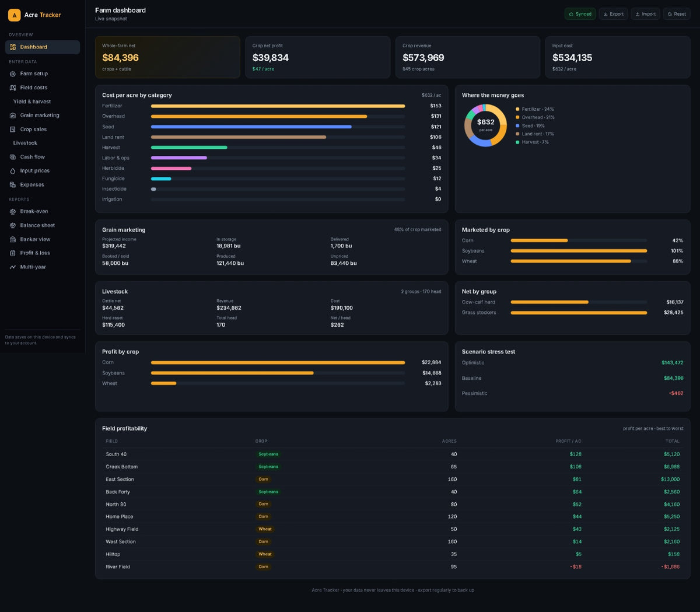Click the Wheat tag in Highway Field row
700x612 pixels.
265,529
